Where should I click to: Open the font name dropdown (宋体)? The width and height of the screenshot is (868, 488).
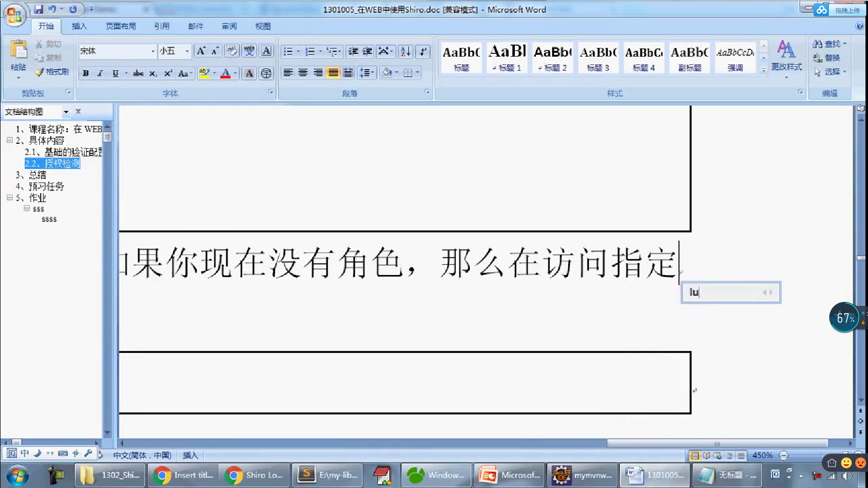[152, 51]
